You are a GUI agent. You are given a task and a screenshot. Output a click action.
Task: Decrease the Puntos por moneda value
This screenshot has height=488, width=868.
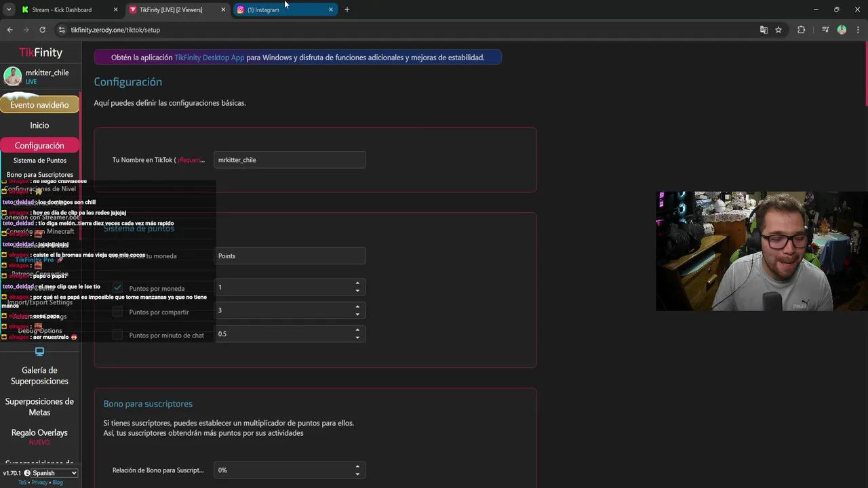tap(357, 291)
